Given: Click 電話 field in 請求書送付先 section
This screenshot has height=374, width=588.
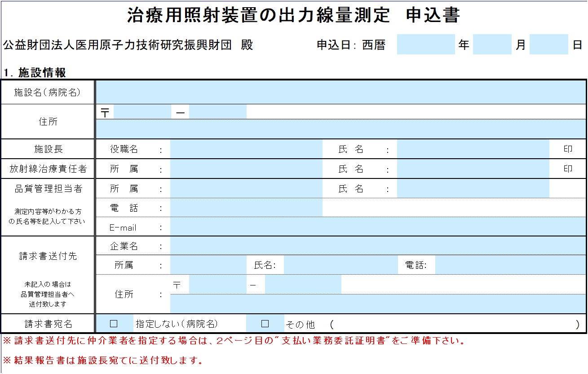Looking at the screenshot, I should click(x=510, y=265).
